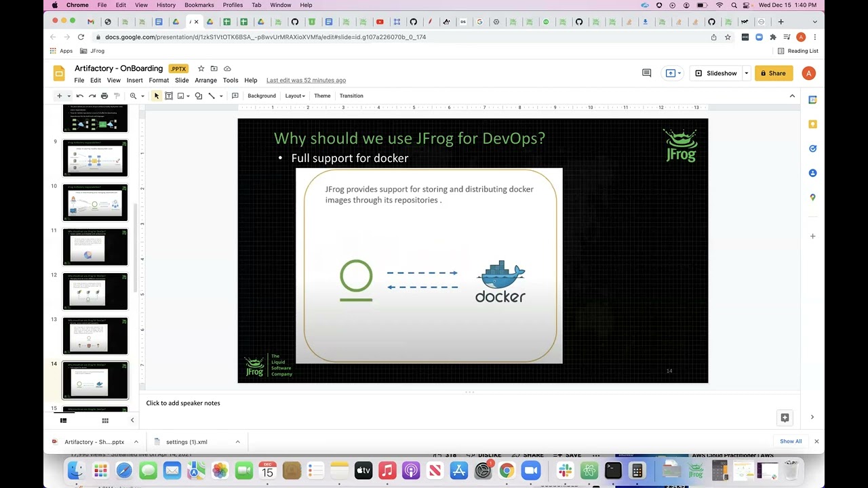Add a comment with toolbar comment icon
Viewport: 868px width, 488px height.
pyautogui.click(x=235, y=96)
